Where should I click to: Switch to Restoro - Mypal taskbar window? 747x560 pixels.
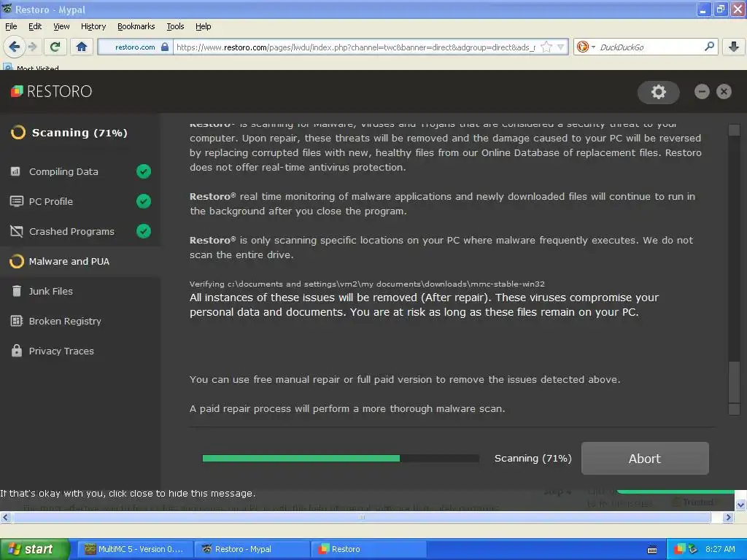(252, 549)
